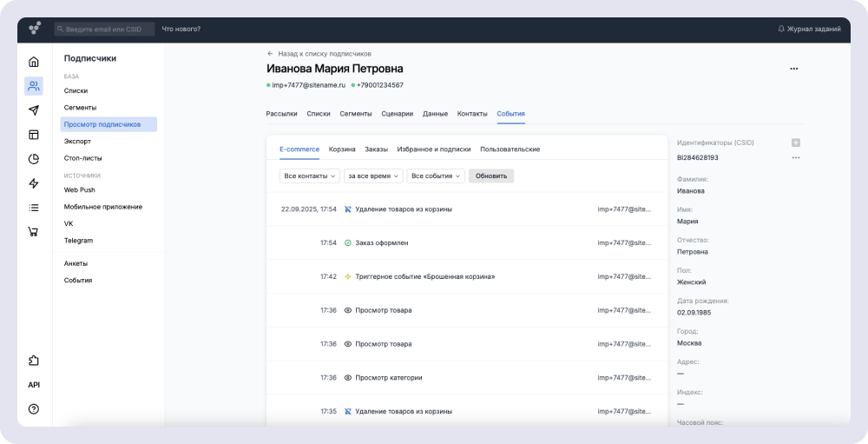The image size is (868, 444).
Task: Open "Сегменты" in the left menu
Action: tap(80, 107)
